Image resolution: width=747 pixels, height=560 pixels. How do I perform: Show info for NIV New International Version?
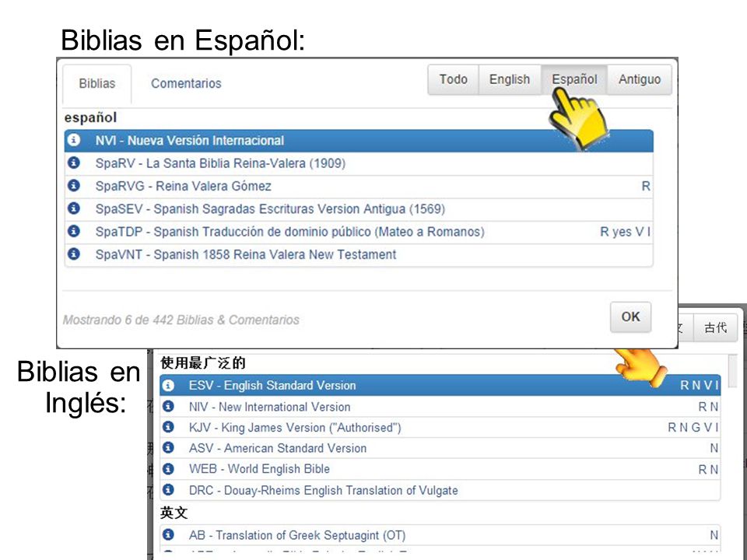tap(168, 406)
